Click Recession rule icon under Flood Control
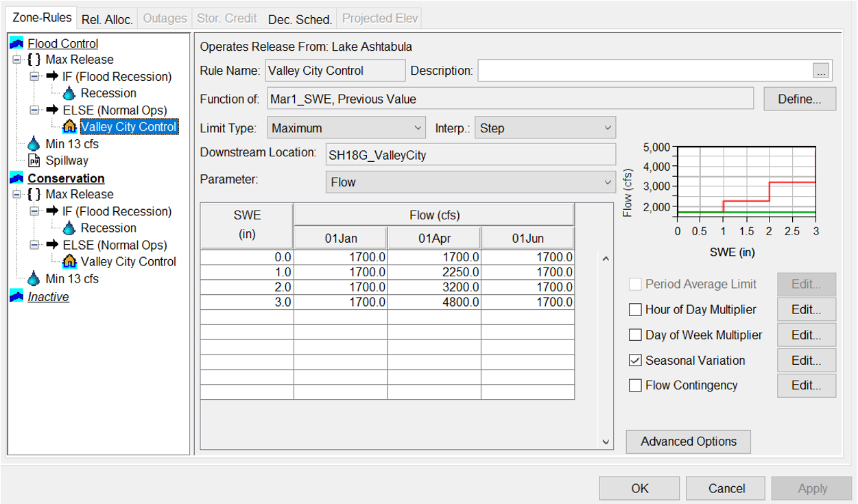This screenshot has width=858, height=504. [x=69, y=93]
